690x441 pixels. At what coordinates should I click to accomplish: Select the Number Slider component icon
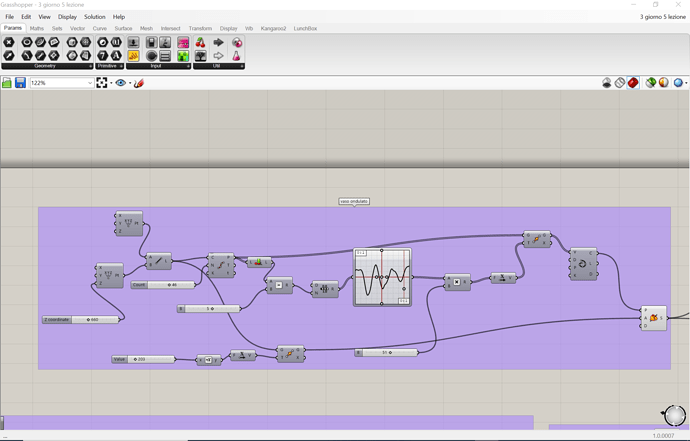(x=151, y=42)
